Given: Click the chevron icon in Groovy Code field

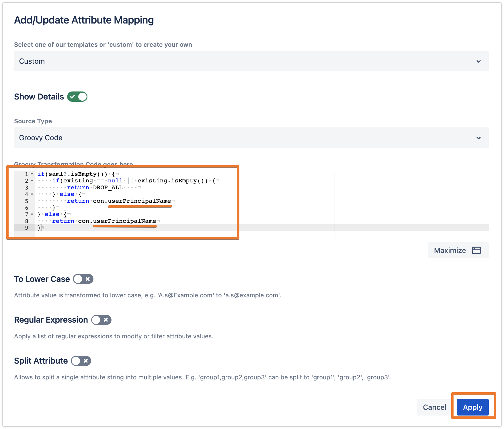Looking at the screenshot, I should click(478, 138).
